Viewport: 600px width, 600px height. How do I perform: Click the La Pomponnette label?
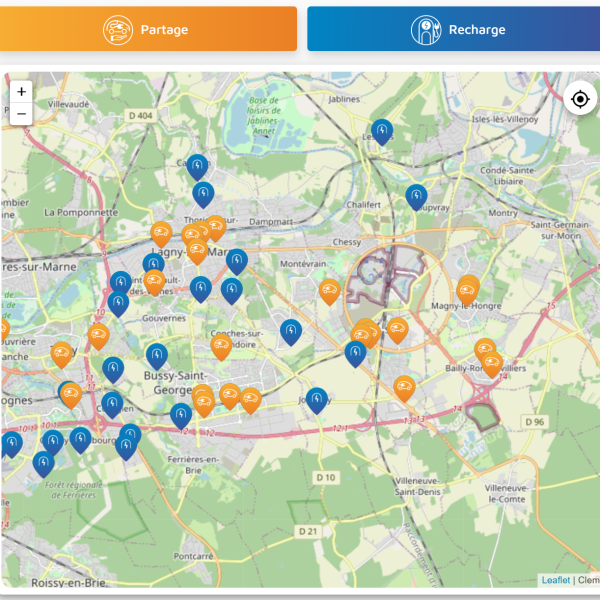click(81, 212)
